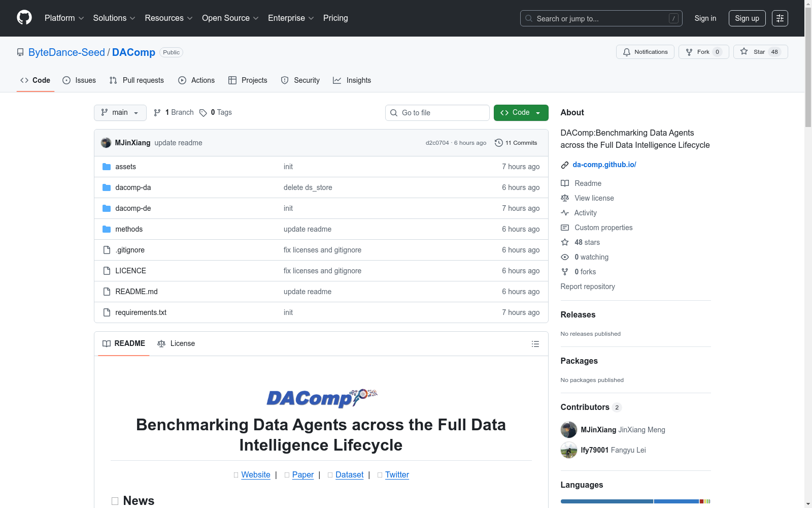The height and width of the screenshot is (508, 812).
Task: Expand the Platform menu
Action: (64, 18)
